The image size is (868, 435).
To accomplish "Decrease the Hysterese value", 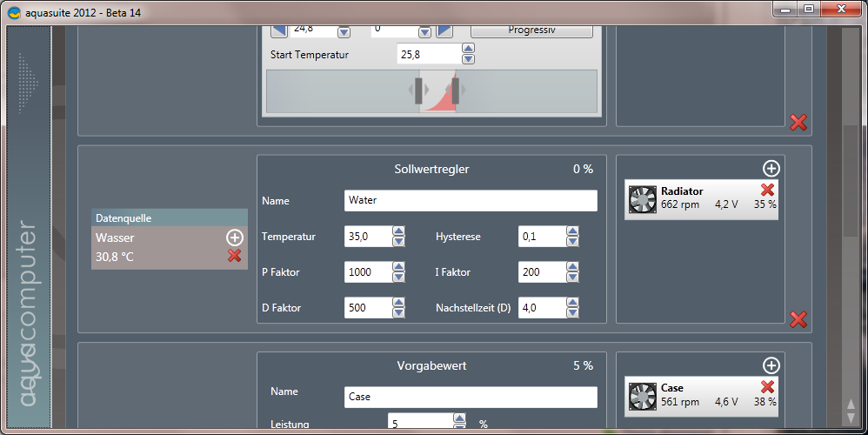I will [x=572, y=242].
